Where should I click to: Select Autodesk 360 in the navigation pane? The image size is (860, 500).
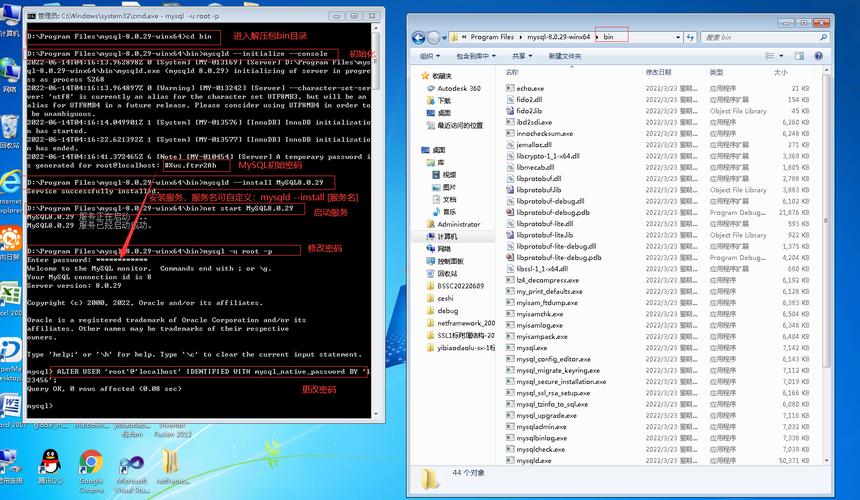(459, 88)
